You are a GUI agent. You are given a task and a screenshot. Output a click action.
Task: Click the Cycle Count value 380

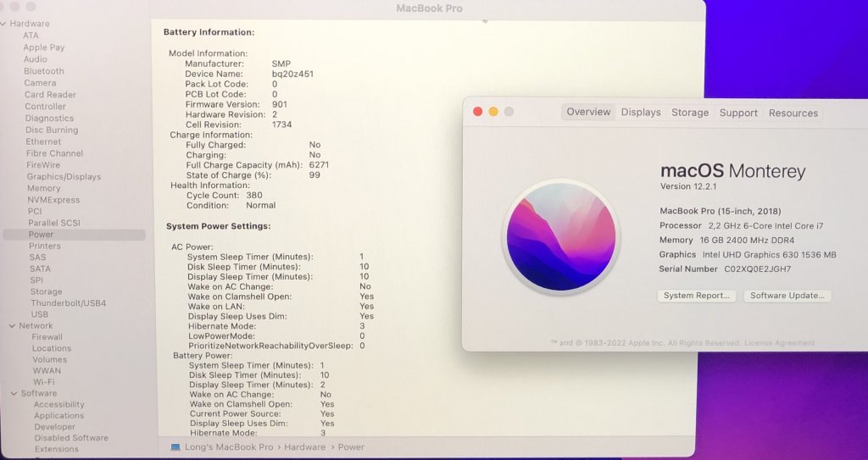[x=254, y=196]
